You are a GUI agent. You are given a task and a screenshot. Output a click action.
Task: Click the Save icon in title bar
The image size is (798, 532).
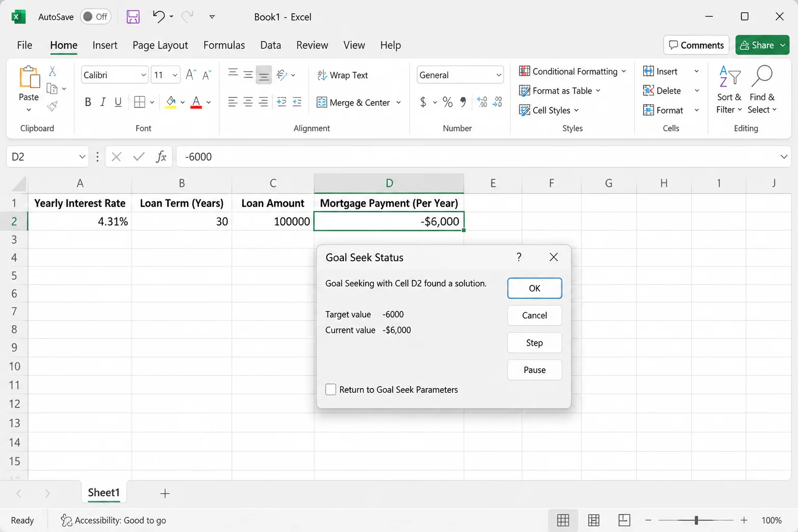point(133,17)
